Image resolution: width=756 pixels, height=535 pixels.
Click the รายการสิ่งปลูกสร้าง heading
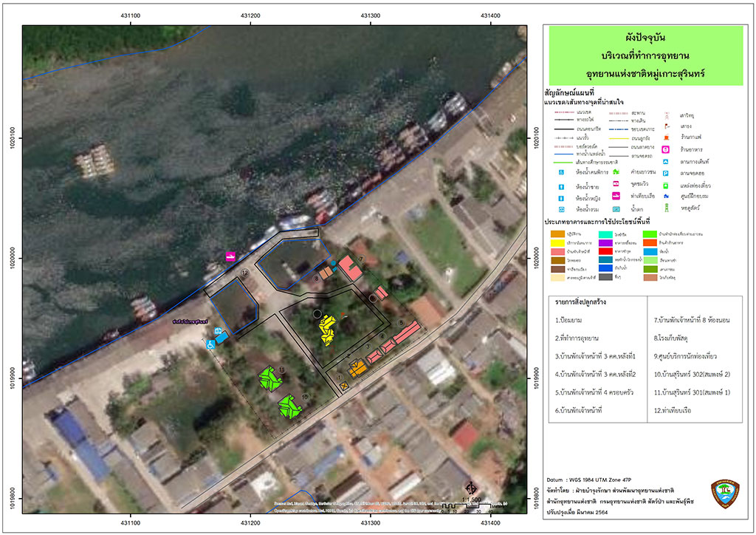click(580, 302)
